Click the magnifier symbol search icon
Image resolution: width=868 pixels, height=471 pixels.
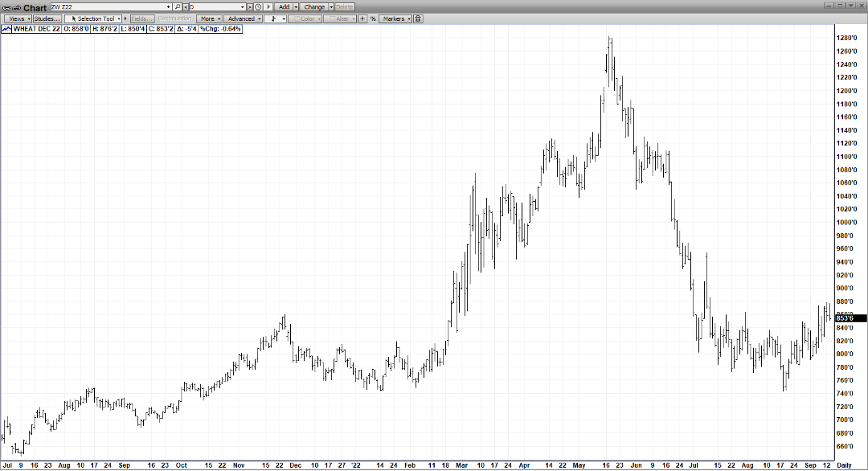[178, 6]
